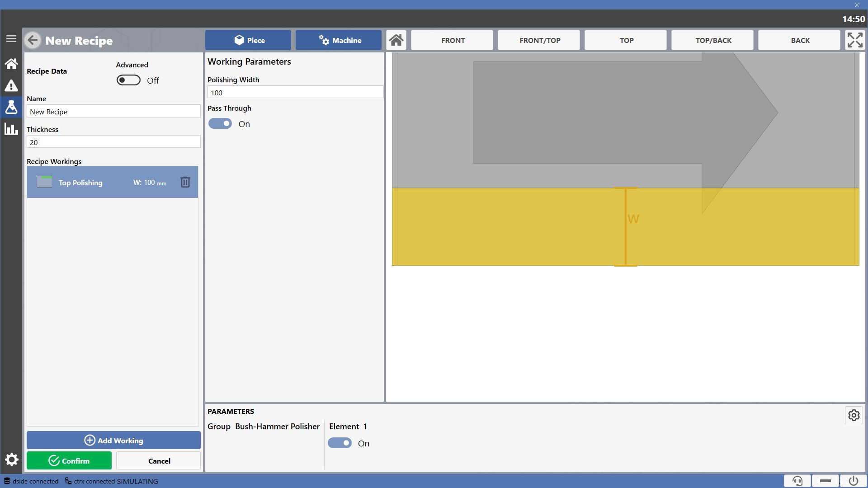
Task: Click the Polishing Width input field
Action: point(296,92)
